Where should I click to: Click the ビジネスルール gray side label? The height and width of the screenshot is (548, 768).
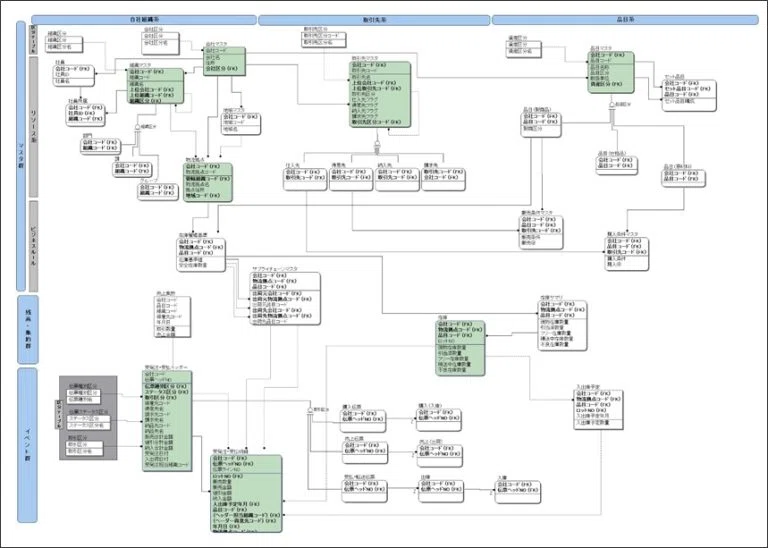(x=33, y=246)
